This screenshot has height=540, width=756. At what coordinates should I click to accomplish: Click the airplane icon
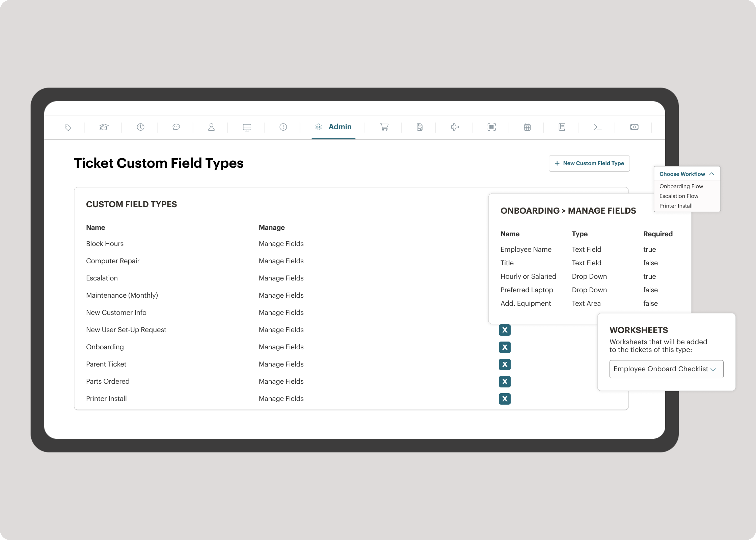[x=455, y=127]
